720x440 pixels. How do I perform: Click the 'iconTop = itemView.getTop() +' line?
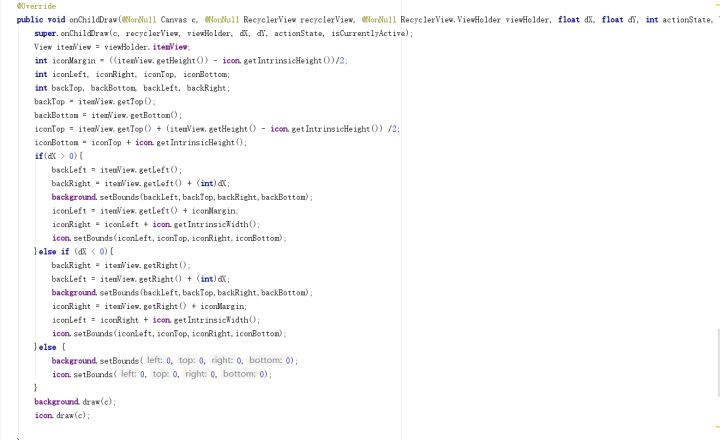[x=217, y=129]
